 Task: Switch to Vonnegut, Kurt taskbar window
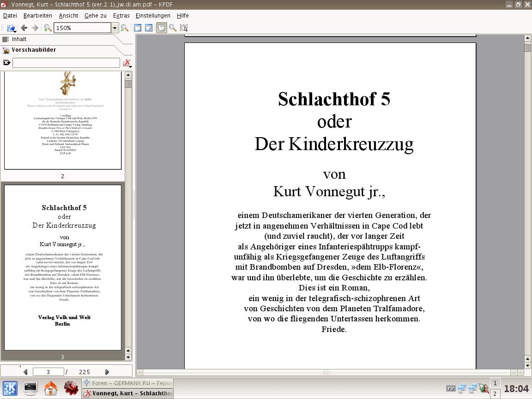(x=127, y=393)
